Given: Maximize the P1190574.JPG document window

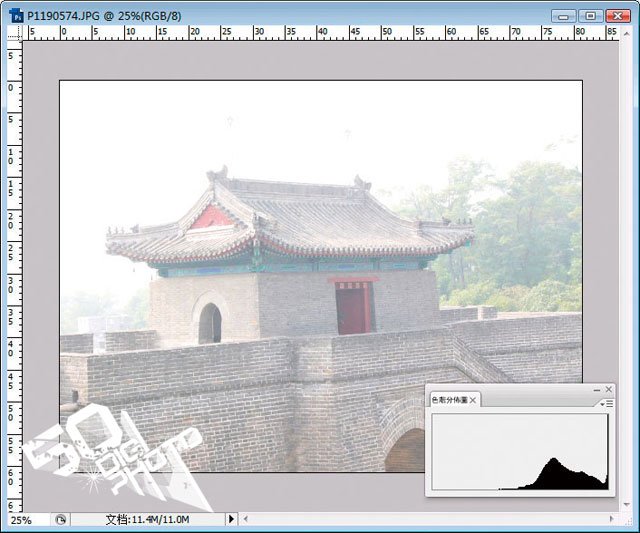Looking at the screenshot, I should click(591, 16).
